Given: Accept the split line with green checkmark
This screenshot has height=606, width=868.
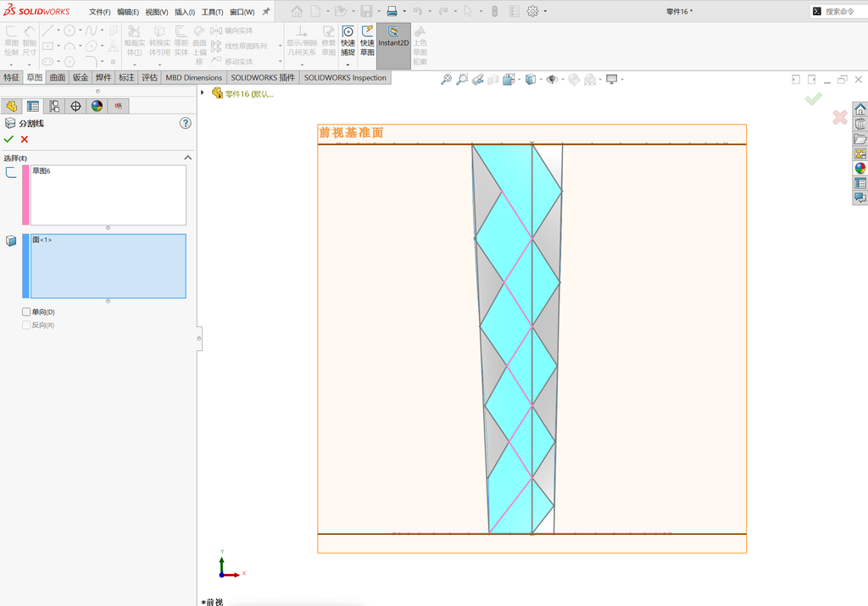Looking at the screenshot, I should pyautogui.click(x=8, y=140).
